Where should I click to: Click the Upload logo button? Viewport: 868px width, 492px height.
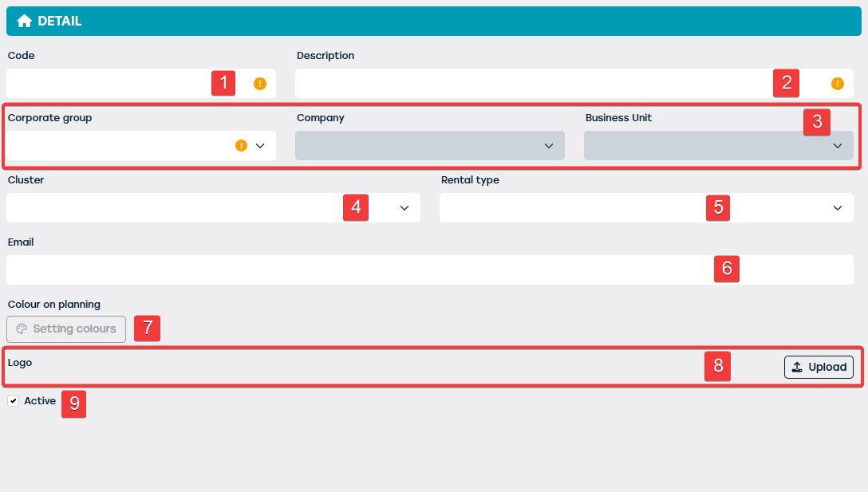tap(819, 367)
